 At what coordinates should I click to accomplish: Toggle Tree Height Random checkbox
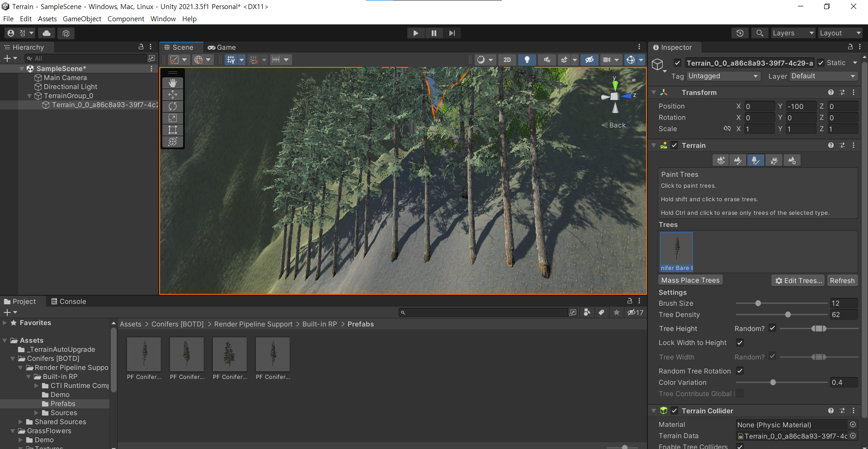(772, 328)
